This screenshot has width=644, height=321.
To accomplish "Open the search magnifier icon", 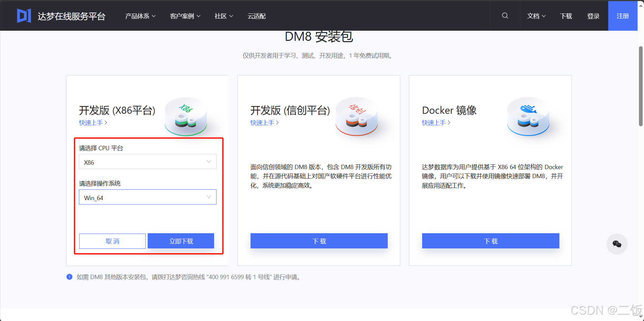I will tap(505, 16).
